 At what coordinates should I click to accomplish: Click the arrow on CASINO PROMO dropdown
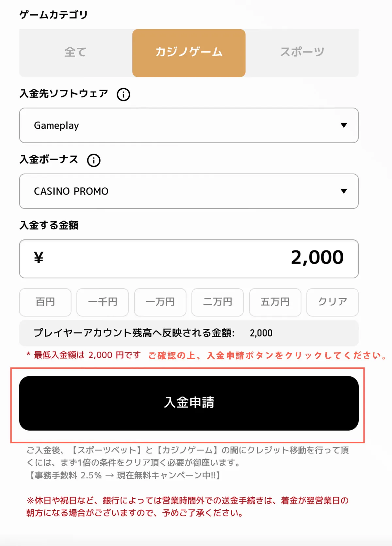click(344, 191)
